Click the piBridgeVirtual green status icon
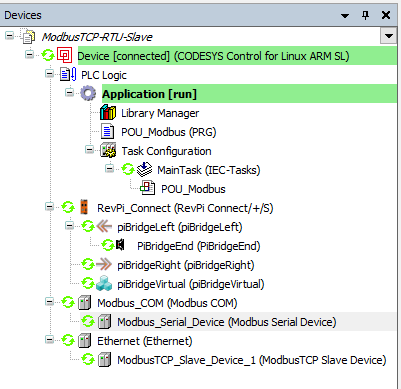This screenshot has height=389, width=401. [x=88, y=284]
